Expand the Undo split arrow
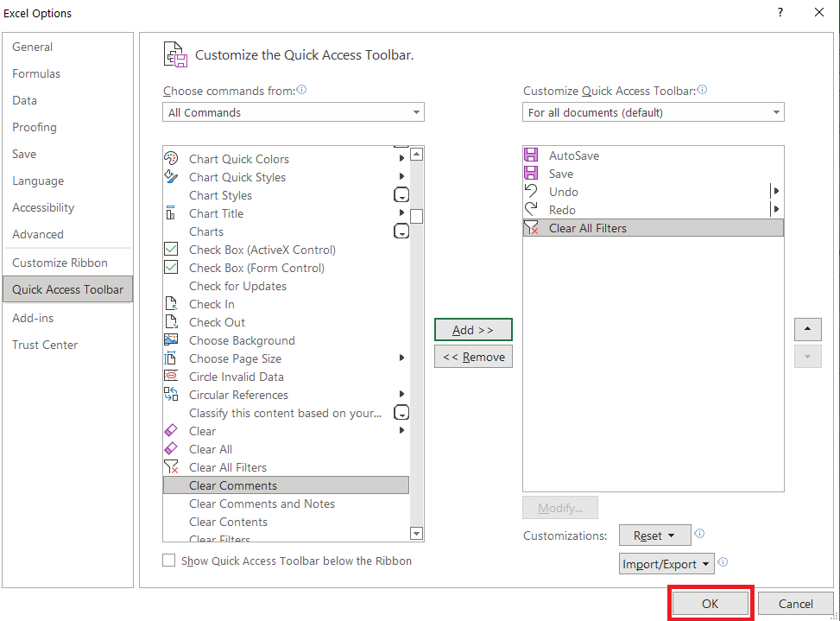Viewport: 840px width, 621px height. pyautogui.click(x=776, y=191)
